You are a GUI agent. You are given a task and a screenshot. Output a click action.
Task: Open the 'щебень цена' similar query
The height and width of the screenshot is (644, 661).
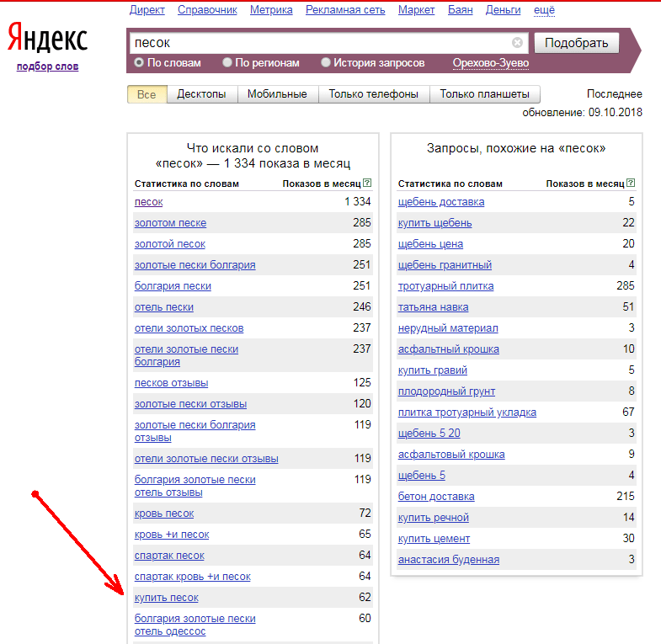point(430,244)
